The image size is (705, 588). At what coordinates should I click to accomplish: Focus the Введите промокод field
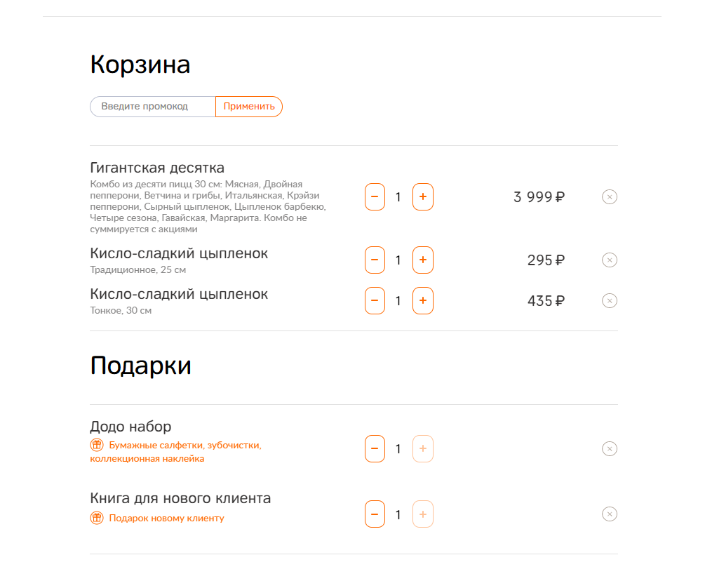pos(153,107)
